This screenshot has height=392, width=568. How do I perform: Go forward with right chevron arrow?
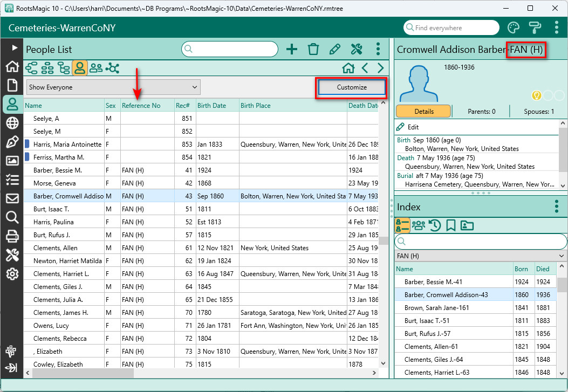pyautogui.click(x=381, y=68)
